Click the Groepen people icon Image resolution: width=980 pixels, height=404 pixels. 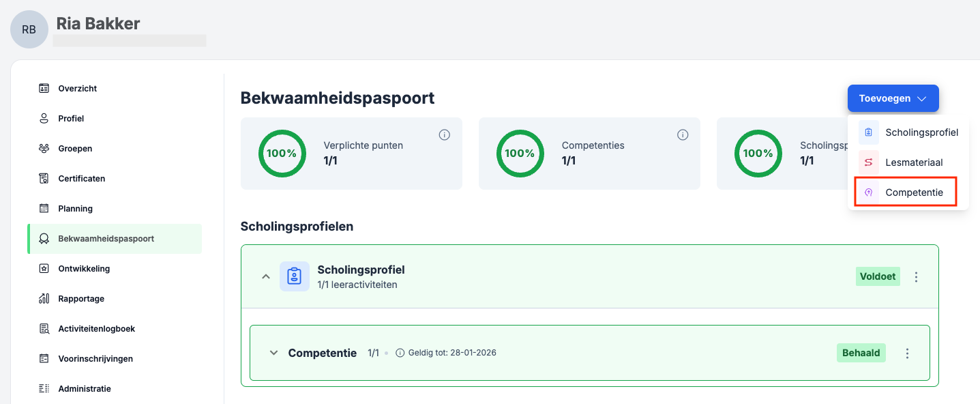point(44,148)
